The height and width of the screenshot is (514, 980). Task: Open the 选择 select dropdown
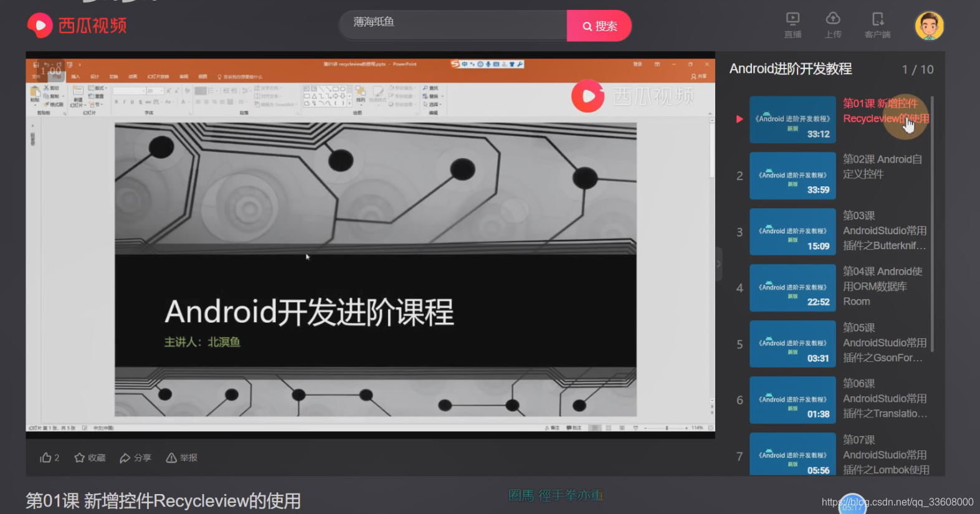pos(432,104)
